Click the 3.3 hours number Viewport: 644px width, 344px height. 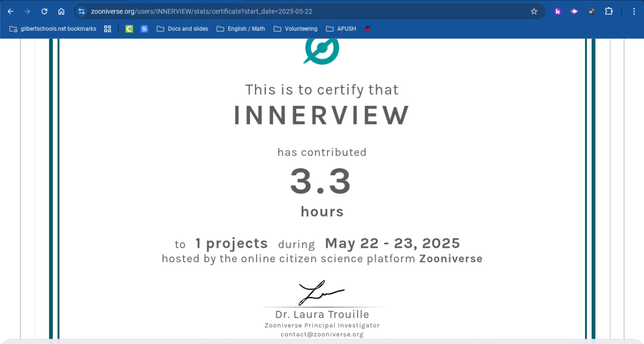pos(320,182)
